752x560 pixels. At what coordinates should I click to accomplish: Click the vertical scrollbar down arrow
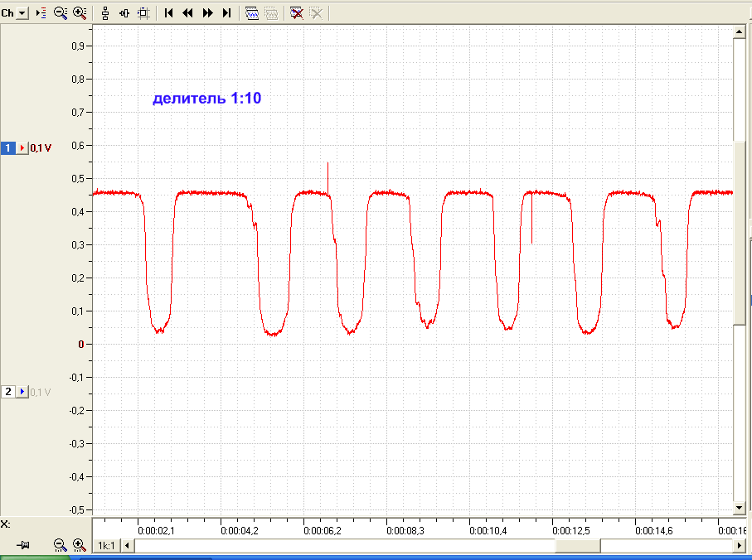739,507
